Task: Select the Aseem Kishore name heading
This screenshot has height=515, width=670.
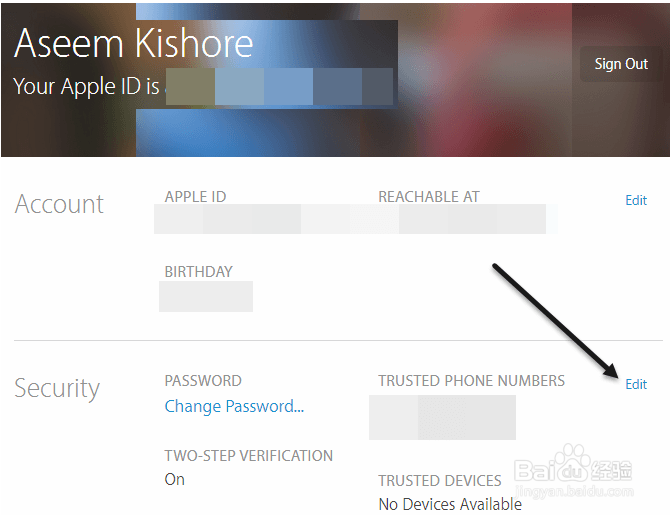Action: pyautogui.click(x=134, y=43)
